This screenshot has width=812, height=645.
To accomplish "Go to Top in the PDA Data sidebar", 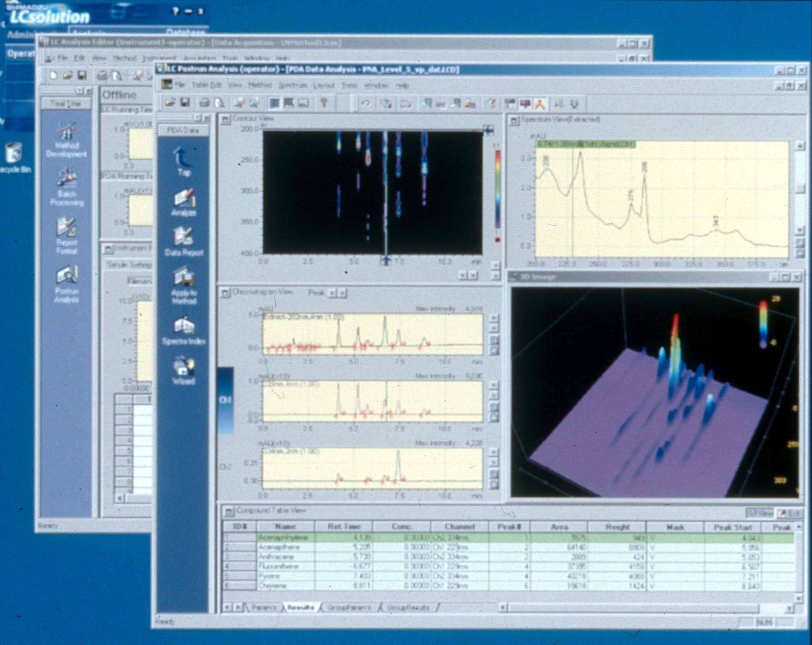I will pyautogui.click(x=184, y=161).
